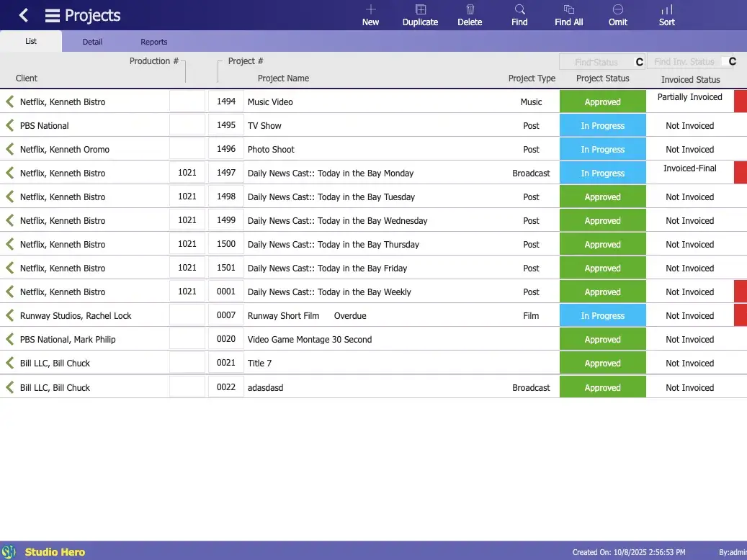The image size is (747, 560).
Task: Click the Project Name column header
Action: point(283,78)
